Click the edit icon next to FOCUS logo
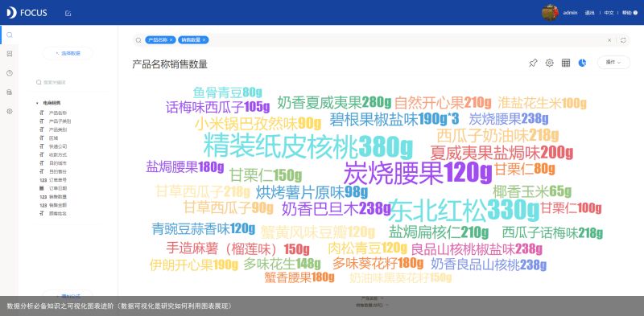Viewport: 644px width, 316px height. pos(68,13)
